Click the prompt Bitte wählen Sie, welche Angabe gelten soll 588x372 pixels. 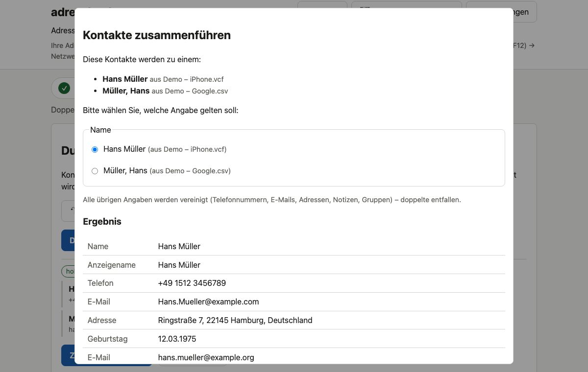coord(161,111)
